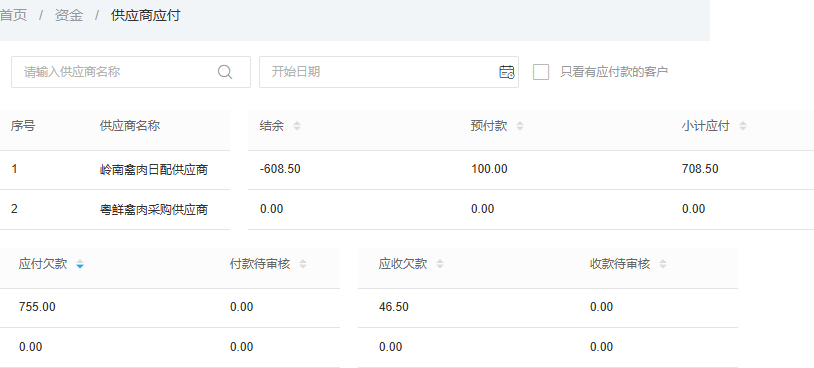Click prepayment value 100.00
The width and height of the screenshot is (814, 368).
point(489,169)
